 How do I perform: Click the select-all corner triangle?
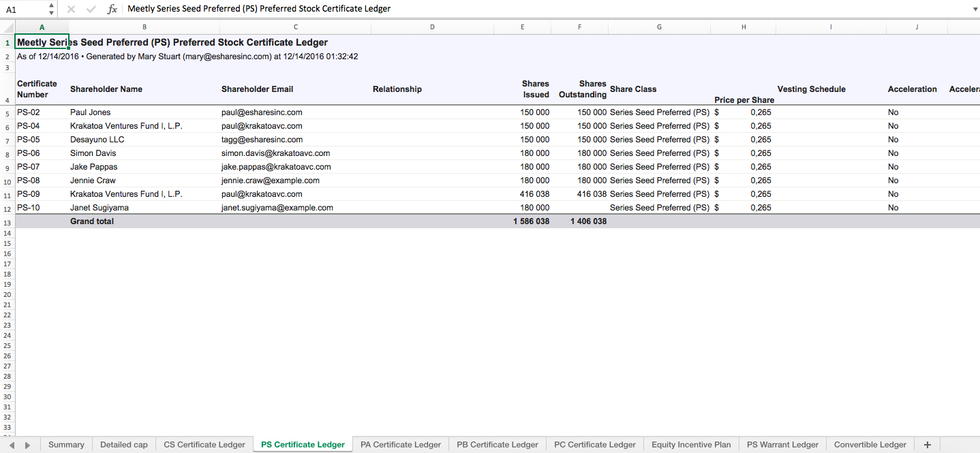(7, 27)
